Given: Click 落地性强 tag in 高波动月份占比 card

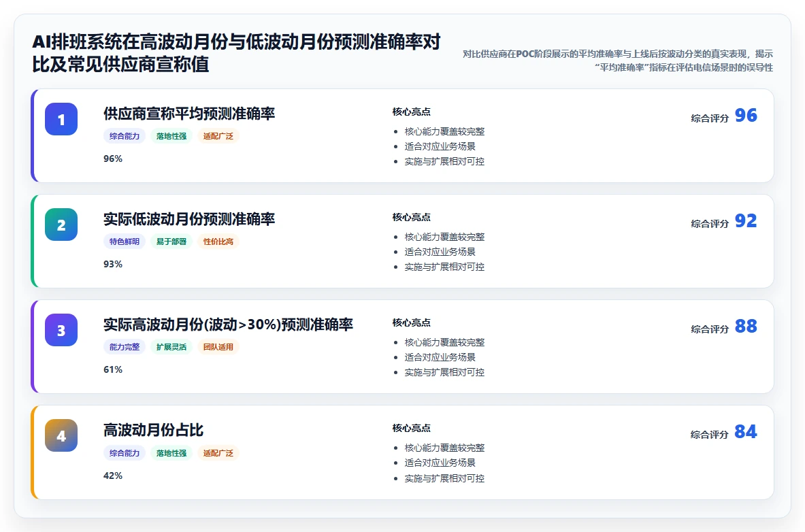Looking at the screenshot, I should click(x=171, y=453).
